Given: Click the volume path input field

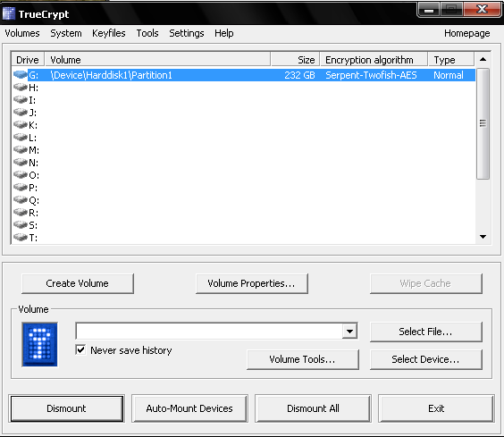Looking at the screenshot, I should pyautogui.click(x=209, y=331).
